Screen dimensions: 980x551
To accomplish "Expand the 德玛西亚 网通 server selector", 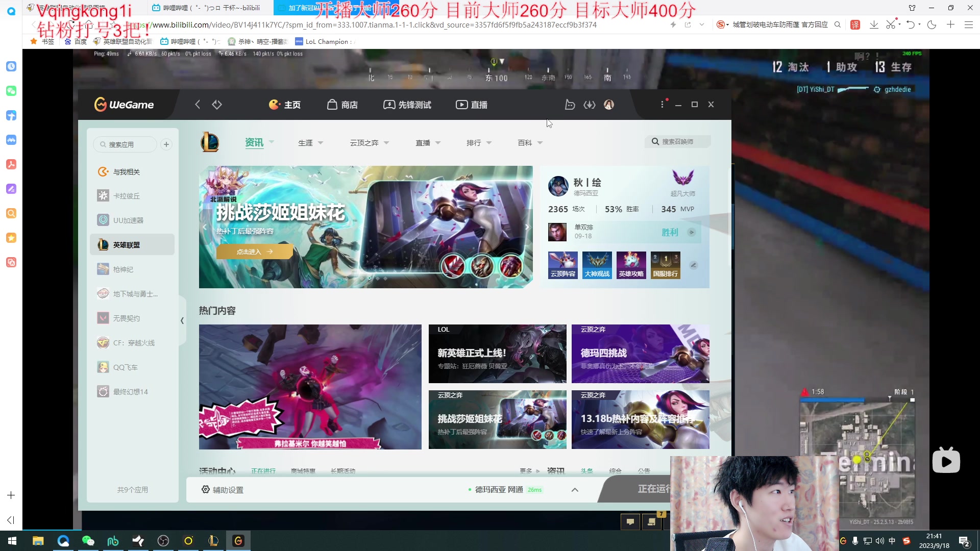I will pos(575,490).
